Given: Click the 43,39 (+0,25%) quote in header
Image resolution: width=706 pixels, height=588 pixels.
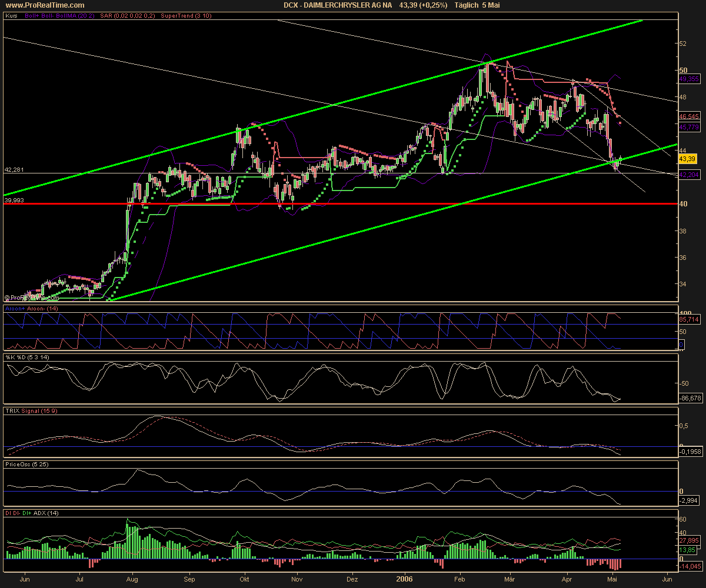Looking at the screenshot, I should click(x=423, y=5).
